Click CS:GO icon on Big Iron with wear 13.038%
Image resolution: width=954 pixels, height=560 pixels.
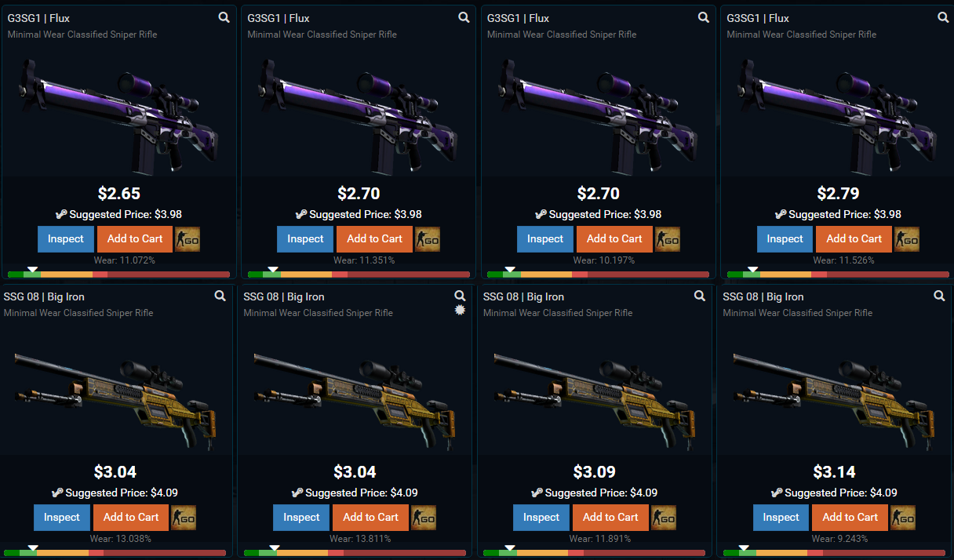point(184,518)
